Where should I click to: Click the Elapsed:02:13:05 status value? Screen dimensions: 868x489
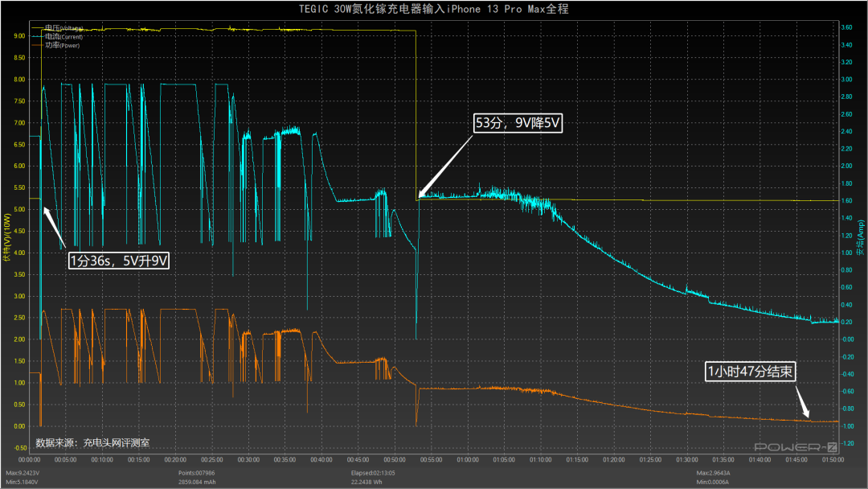(373, 473)
